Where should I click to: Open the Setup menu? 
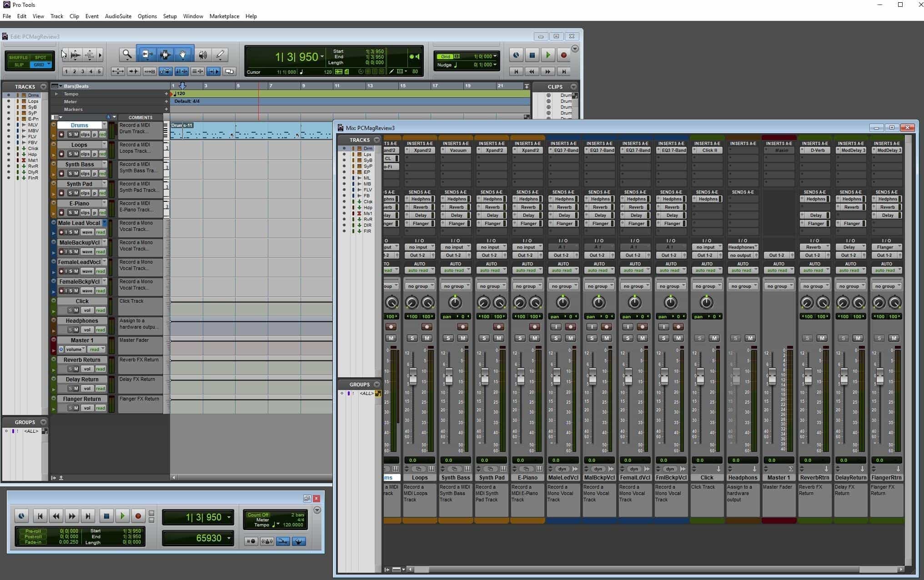(x=170, y=16)
